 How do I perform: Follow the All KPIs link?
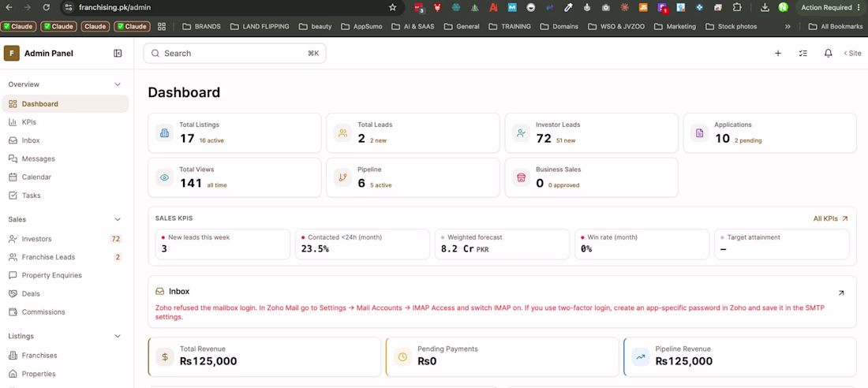[830, 218]
